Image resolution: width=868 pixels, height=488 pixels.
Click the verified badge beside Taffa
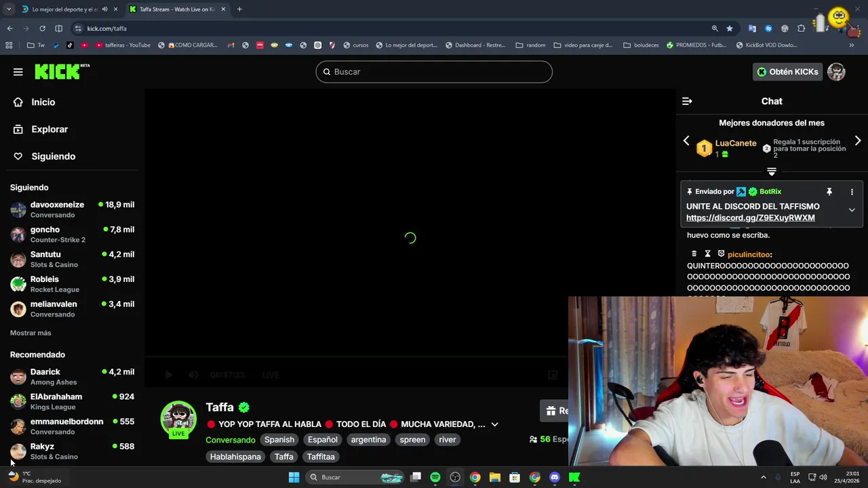point(244,407)
